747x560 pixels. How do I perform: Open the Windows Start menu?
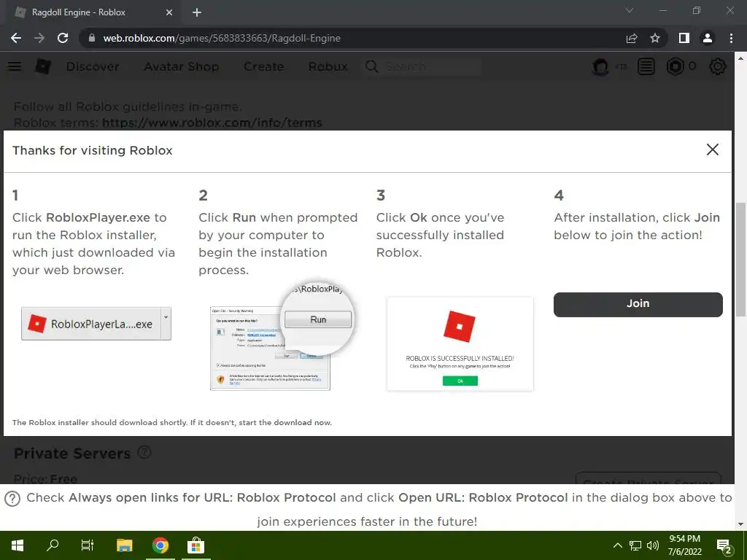point(18,545)
